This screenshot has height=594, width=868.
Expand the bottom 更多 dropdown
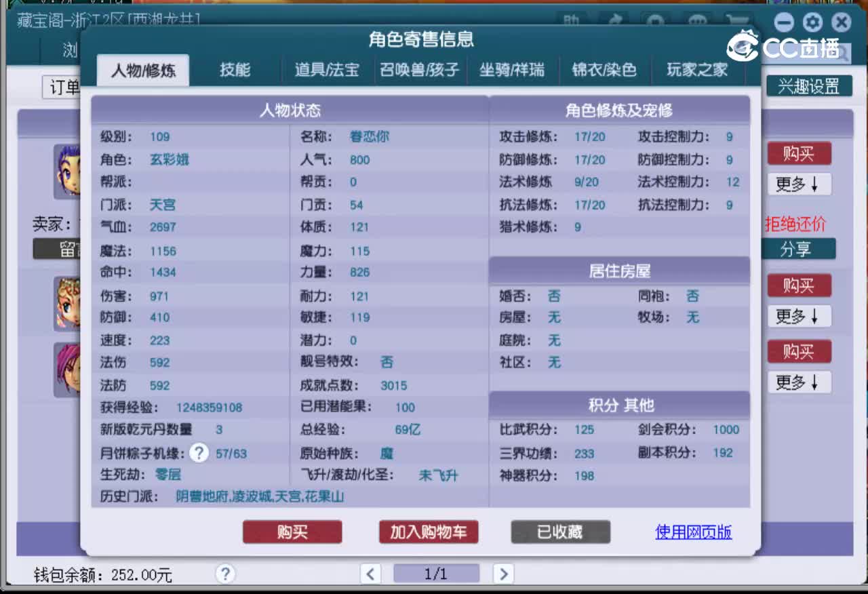click(x=799, y=382)
